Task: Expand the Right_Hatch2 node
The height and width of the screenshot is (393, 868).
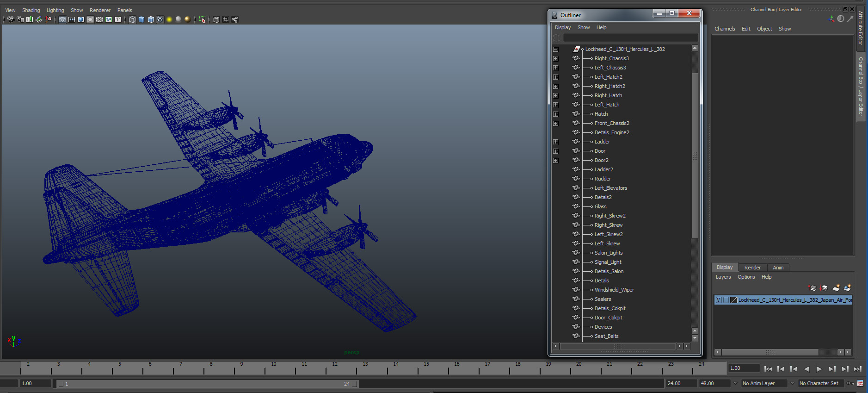Action: point(555,86)
